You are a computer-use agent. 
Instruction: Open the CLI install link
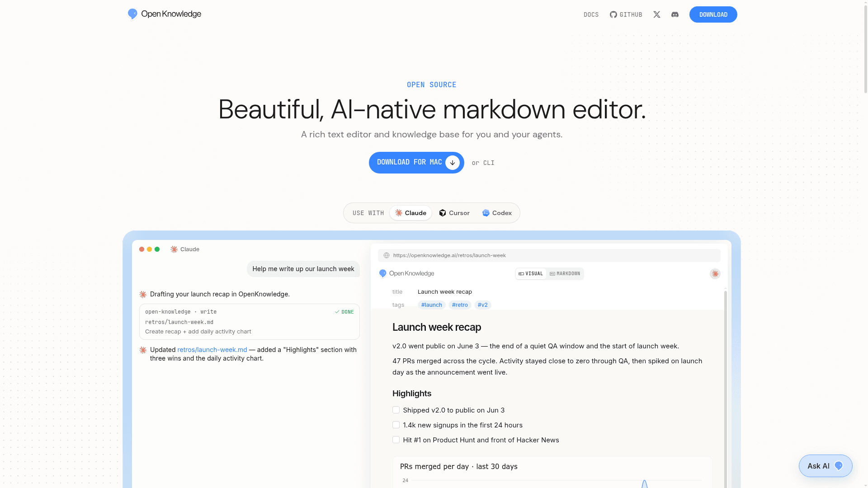(x=489, y=163)
